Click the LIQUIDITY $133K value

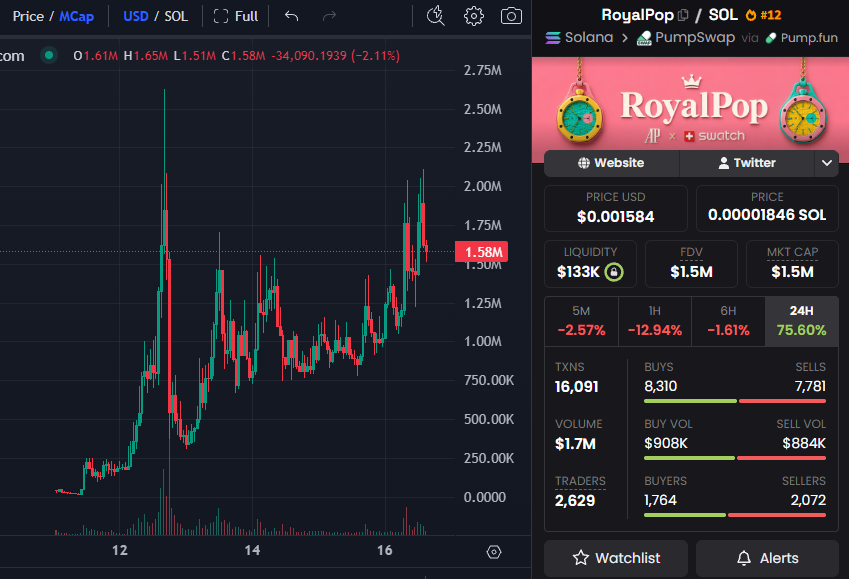(578, 271)
